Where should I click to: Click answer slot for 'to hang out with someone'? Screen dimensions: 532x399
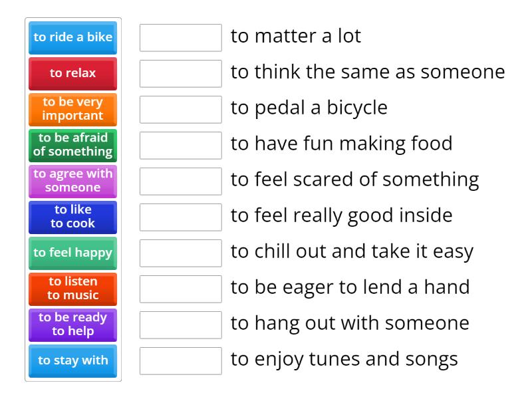181,325
